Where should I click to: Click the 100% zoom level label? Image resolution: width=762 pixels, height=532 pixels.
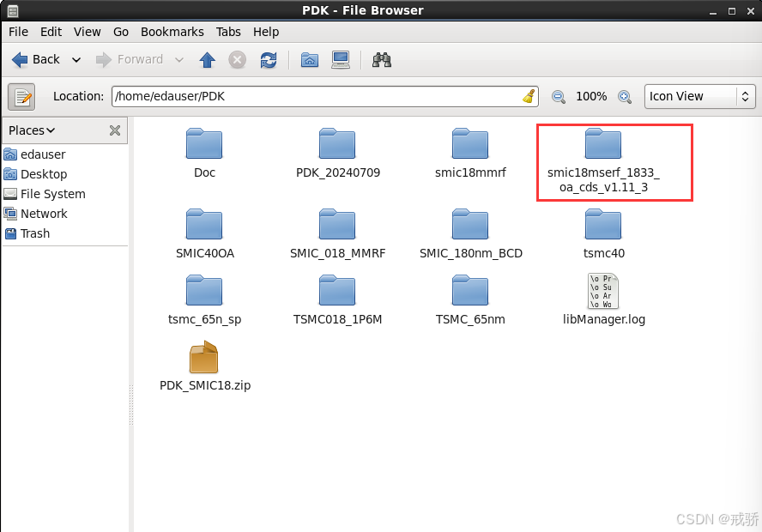(591, 96)
